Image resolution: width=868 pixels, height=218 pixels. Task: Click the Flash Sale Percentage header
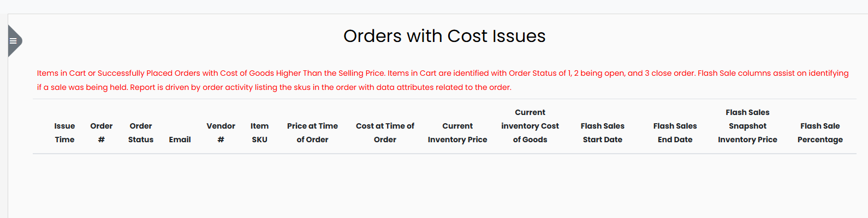(x=820, y=133)
